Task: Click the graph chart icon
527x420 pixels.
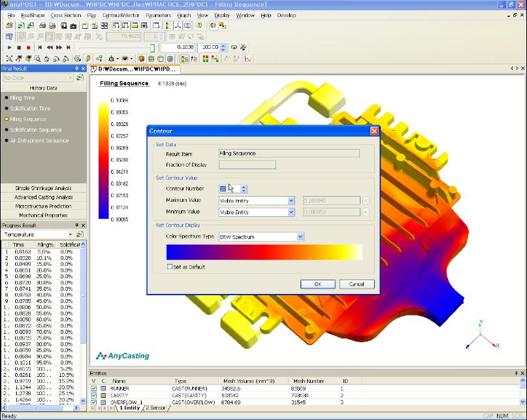Action: pos(248,59)
